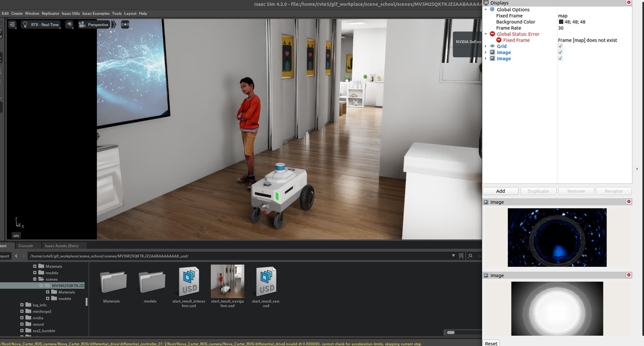
Task: Click the eye show/hide visibility icon
Action: click(69, 24)
